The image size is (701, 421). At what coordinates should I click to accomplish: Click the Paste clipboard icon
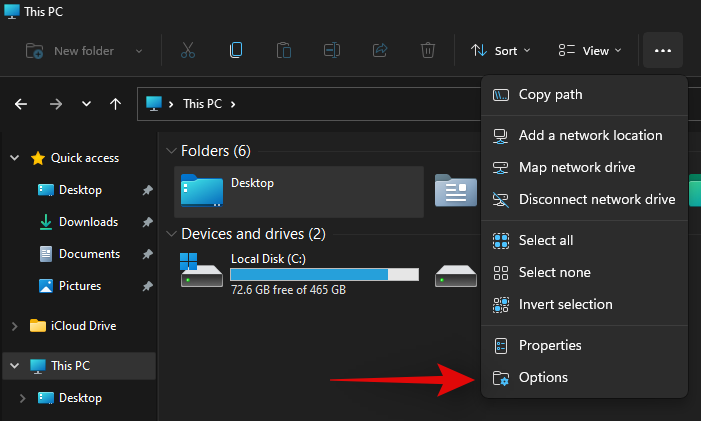point(284,50)
